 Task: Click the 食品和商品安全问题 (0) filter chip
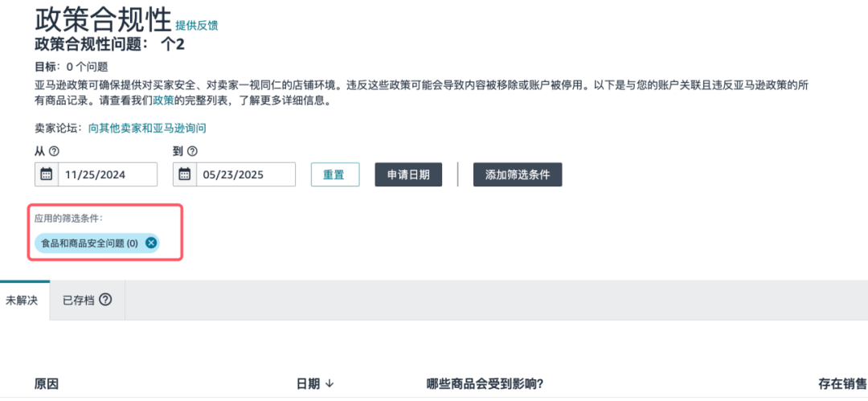pos(97,243)
